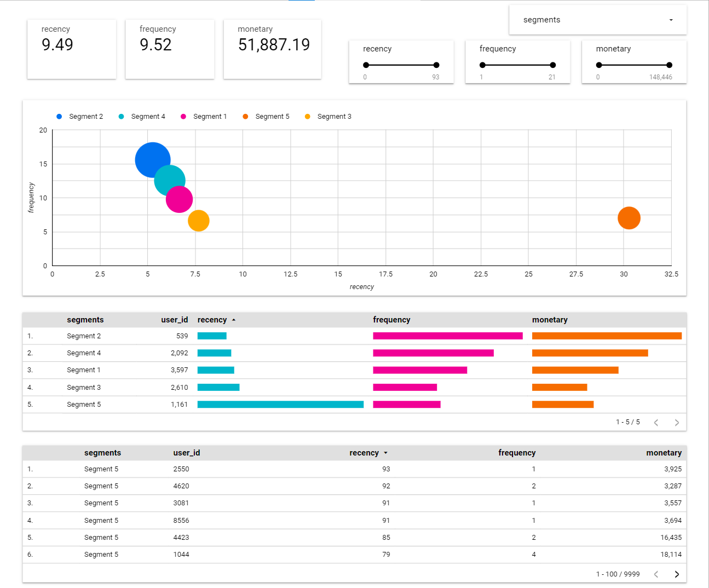Go to next page of summary table

coord(677,423)
